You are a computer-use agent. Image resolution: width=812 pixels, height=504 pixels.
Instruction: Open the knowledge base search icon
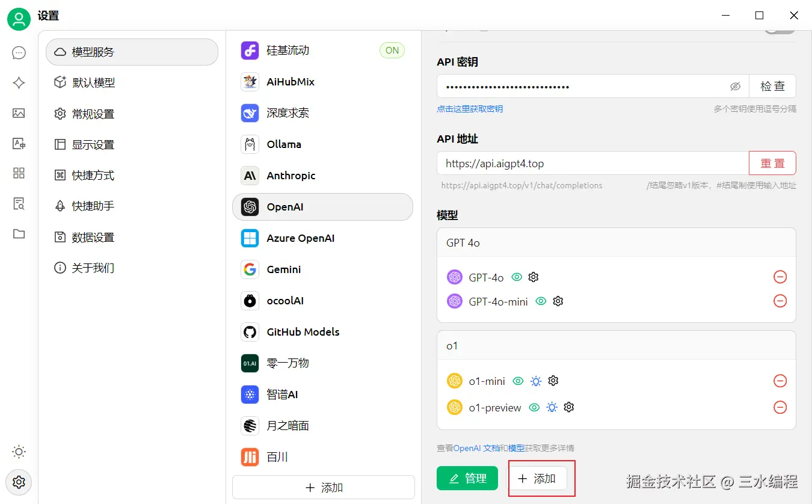19,203
